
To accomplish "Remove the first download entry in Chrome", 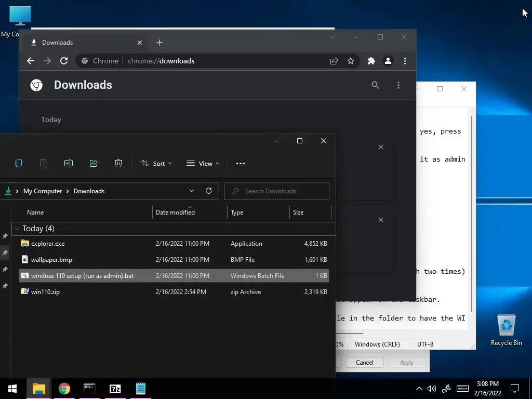I will pos(381,147).
